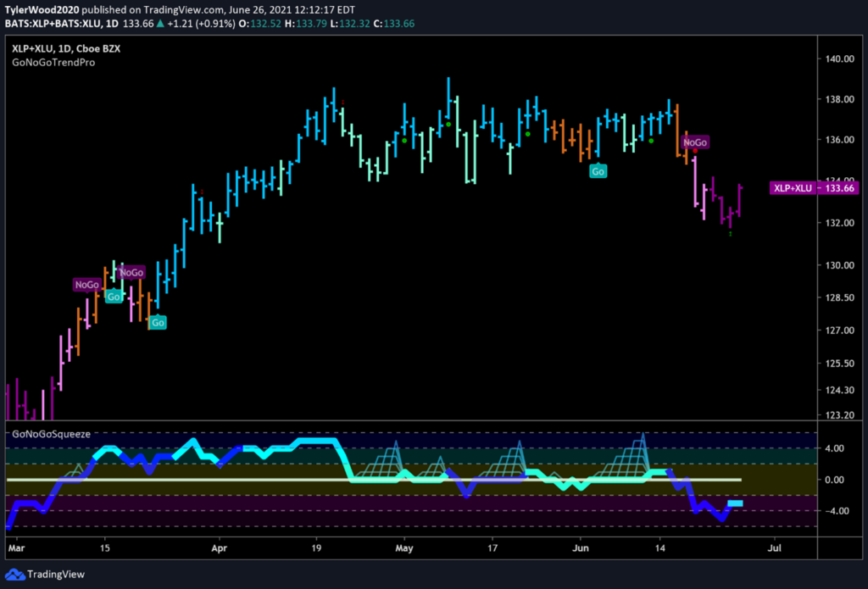The image size is (868, 589).
Task: Click the +1.21 (+0.91%) change value
Action: 200,24
